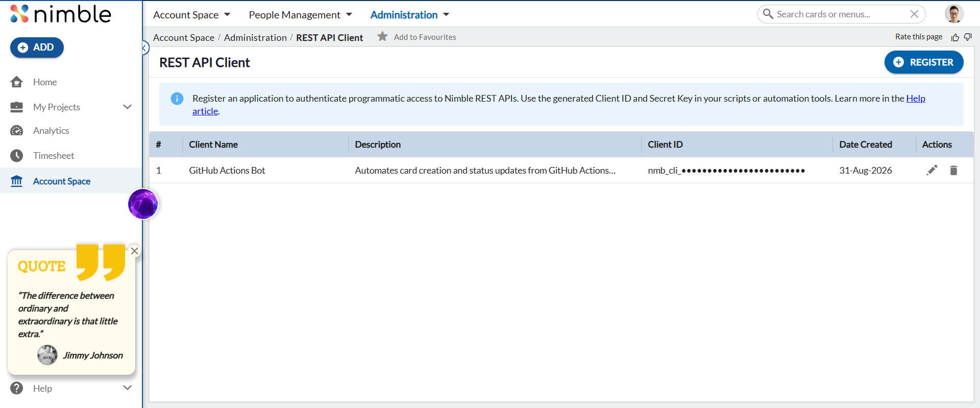
Task: Edit GitHub Actions Bot with pencil icon
Action: click(932, 170)
